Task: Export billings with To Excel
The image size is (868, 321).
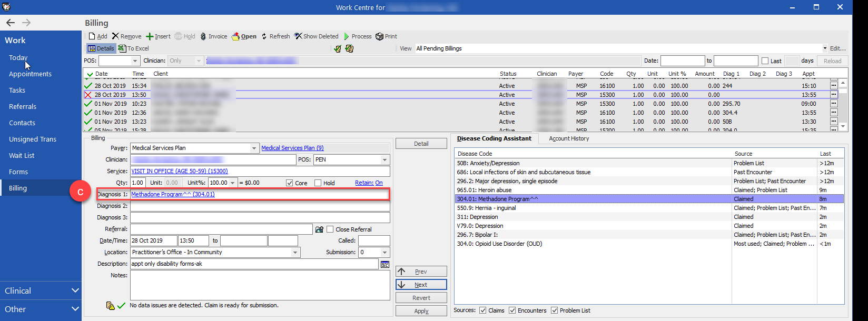Action: coord(134,48)
